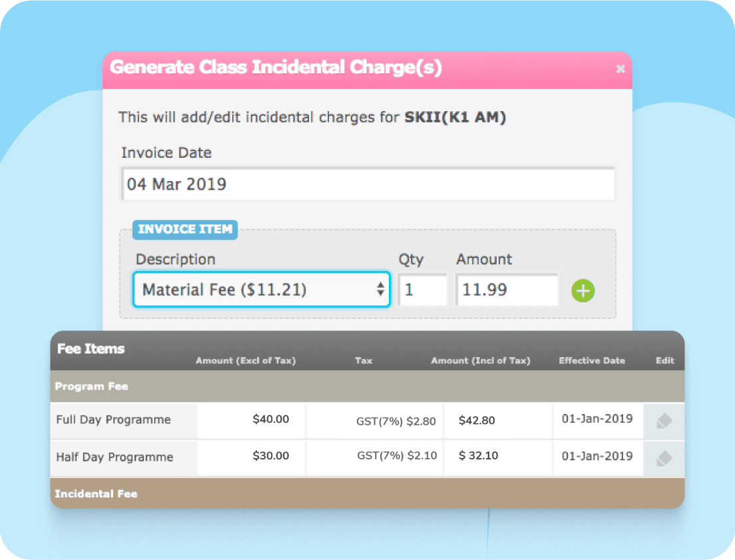Click the Effective Date column header
735x560 pixels.
click(591, 361)
